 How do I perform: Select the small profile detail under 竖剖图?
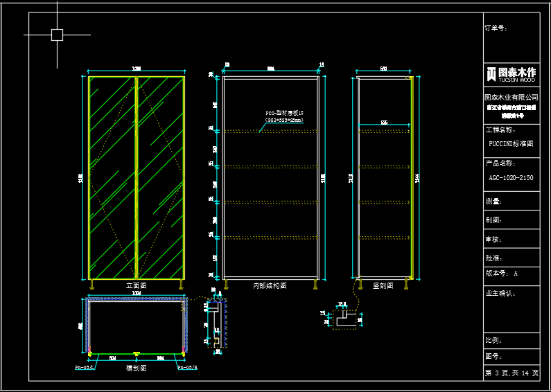click(344, 319)
